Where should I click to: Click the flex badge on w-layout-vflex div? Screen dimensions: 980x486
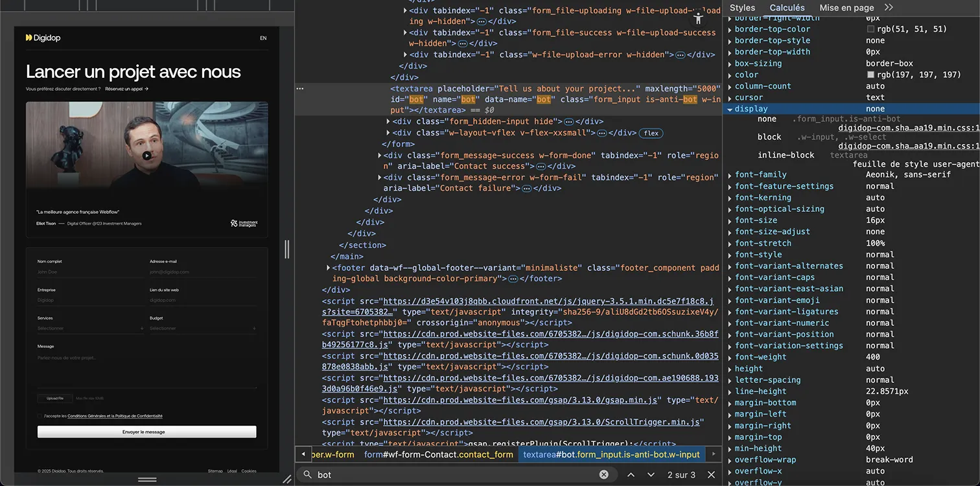pos(651,133)
